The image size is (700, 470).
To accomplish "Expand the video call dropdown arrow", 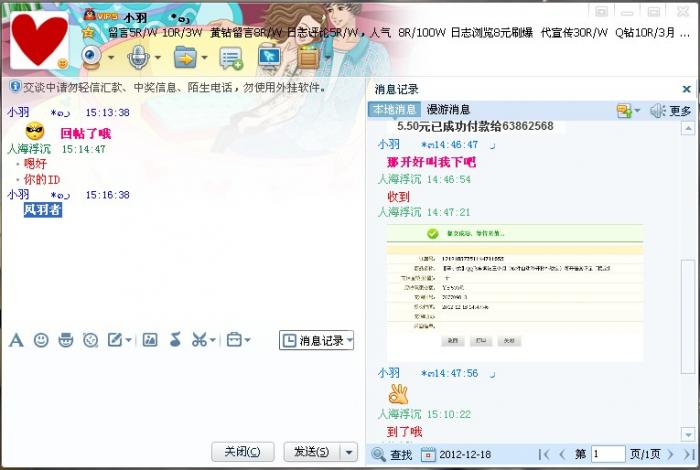I will (x=111, y=58).
